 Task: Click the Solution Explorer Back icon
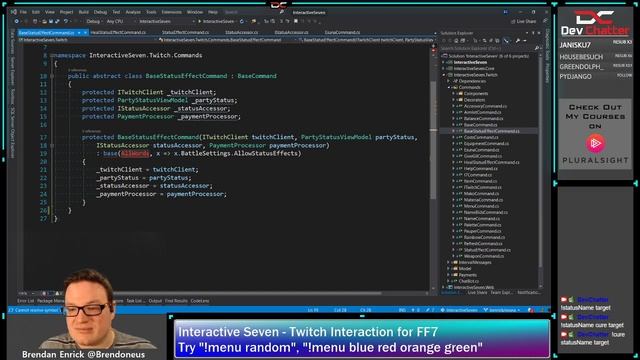point(444,41)
